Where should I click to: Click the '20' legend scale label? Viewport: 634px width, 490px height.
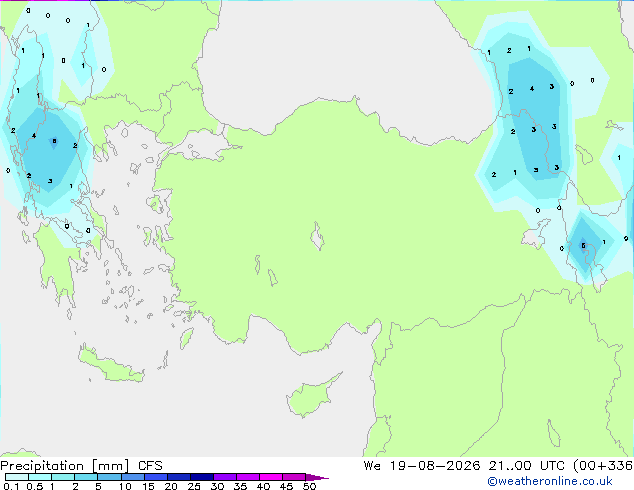[x=171, y=486]
